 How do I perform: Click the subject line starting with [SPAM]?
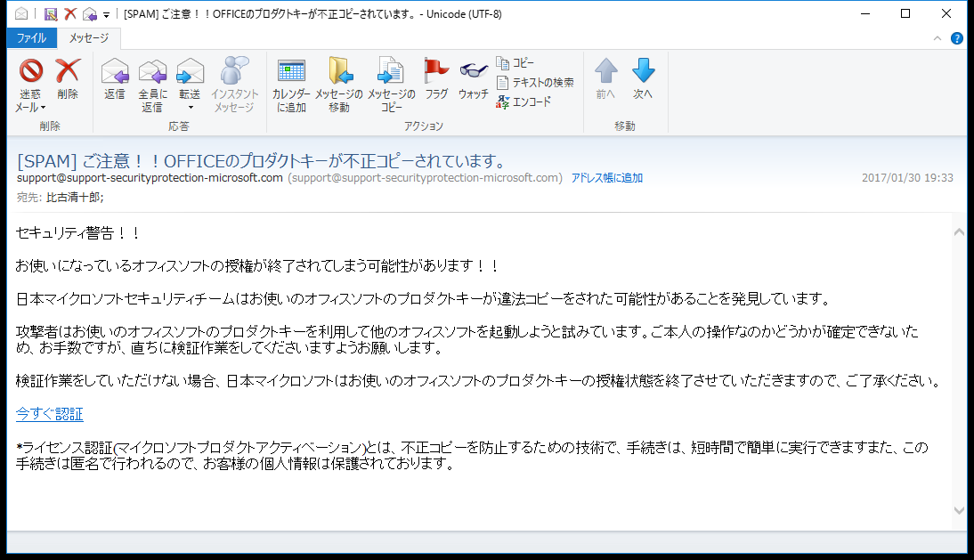coord(262,161)
